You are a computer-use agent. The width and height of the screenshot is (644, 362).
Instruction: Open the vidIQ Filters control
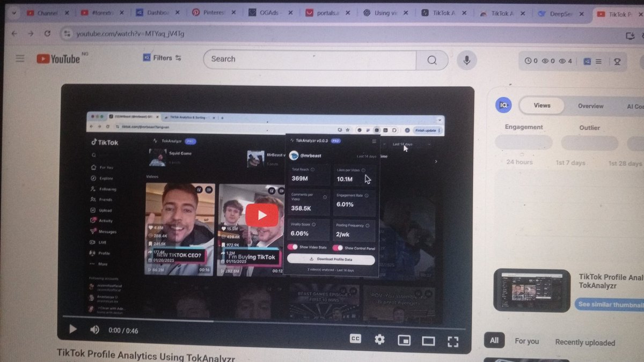pos(163,57)
